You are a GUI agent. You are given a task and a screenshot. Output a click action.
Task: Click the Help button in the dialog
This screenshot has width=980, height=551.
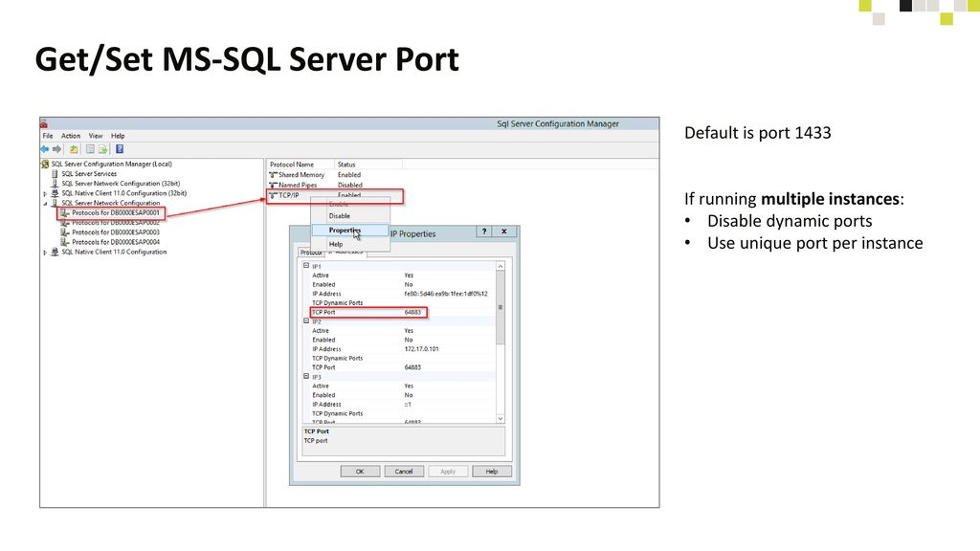[x=492, y=472]
